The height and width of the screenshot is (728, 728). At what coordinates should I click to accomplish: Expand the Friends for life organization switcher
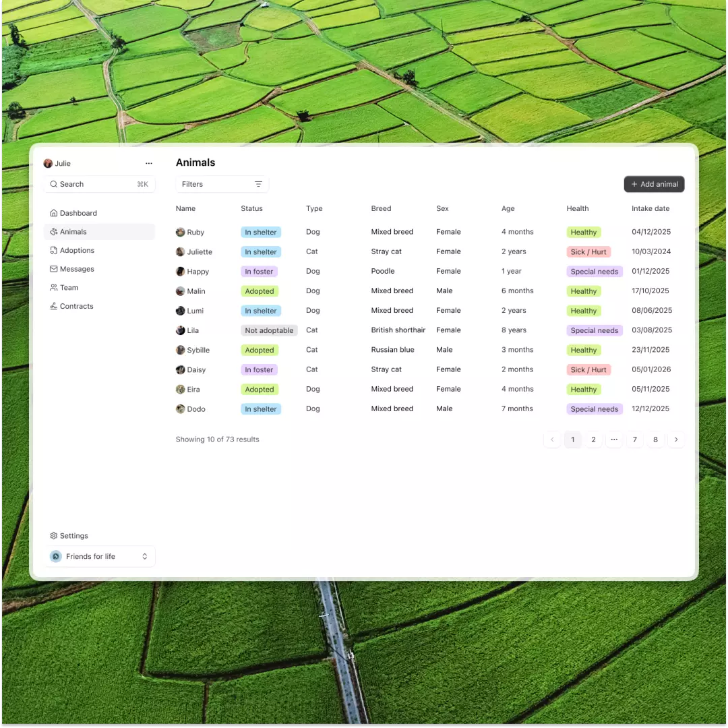(144, 556)
